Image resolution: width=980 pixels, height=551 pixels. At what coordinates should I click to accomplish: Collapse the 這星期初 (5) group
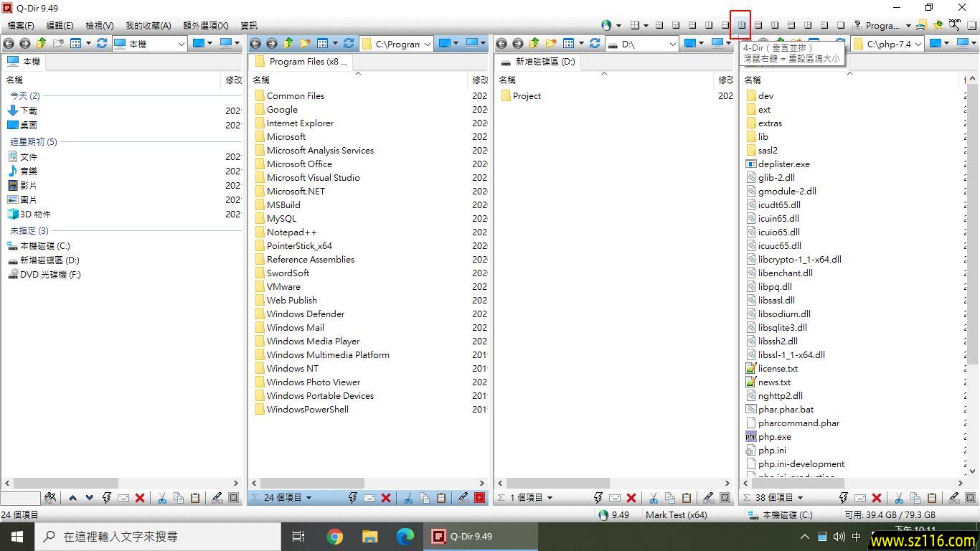pyautogui.click(x=33, y=141)
